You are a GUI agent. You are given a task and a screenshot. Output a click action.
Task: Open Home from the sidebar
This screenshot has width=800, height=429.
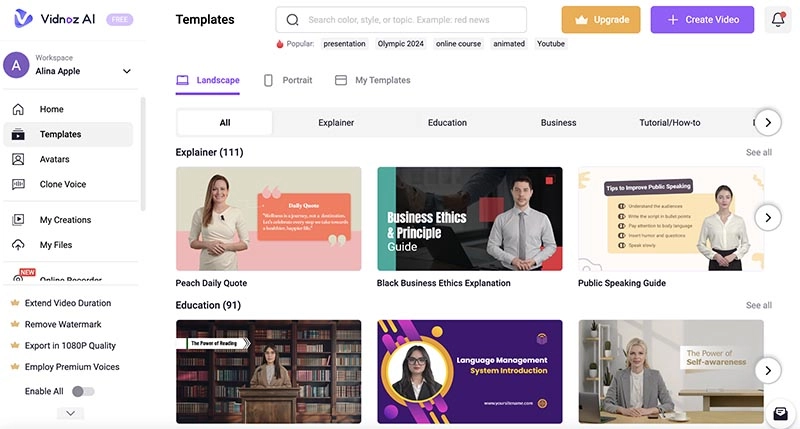click(x=51, y=109)
